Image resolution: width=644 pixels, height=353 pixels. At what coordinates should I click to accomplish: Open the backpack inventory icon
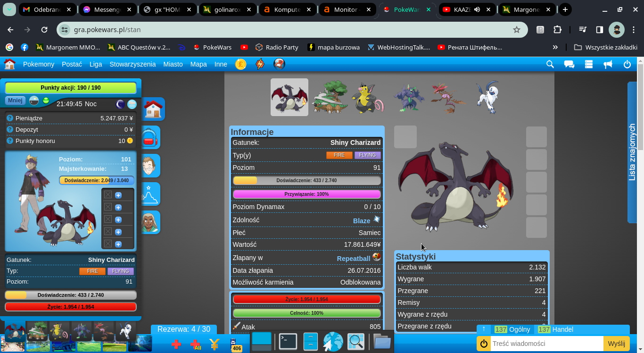[150, 137]
